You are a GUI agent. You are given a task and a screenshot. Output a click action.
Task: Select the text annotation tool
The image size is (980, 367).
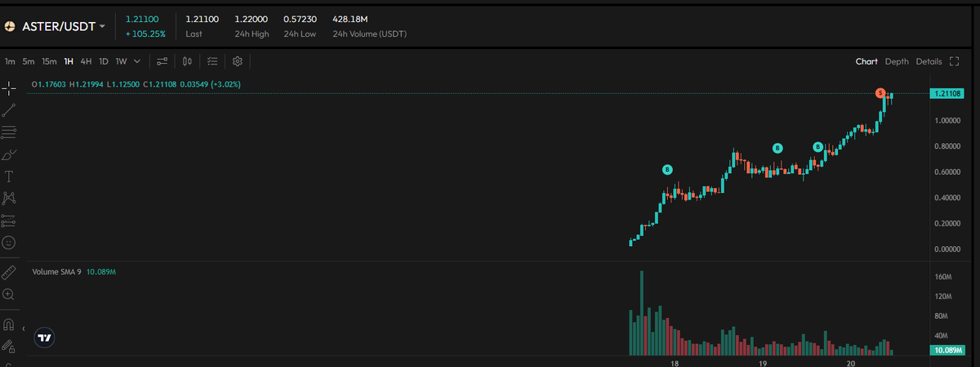pyautogui.click(x=9, y=177)
